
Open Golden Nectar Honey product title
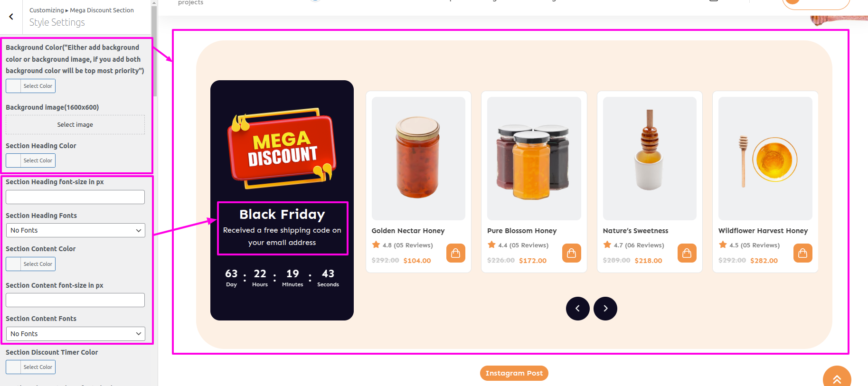coord(408,231)
